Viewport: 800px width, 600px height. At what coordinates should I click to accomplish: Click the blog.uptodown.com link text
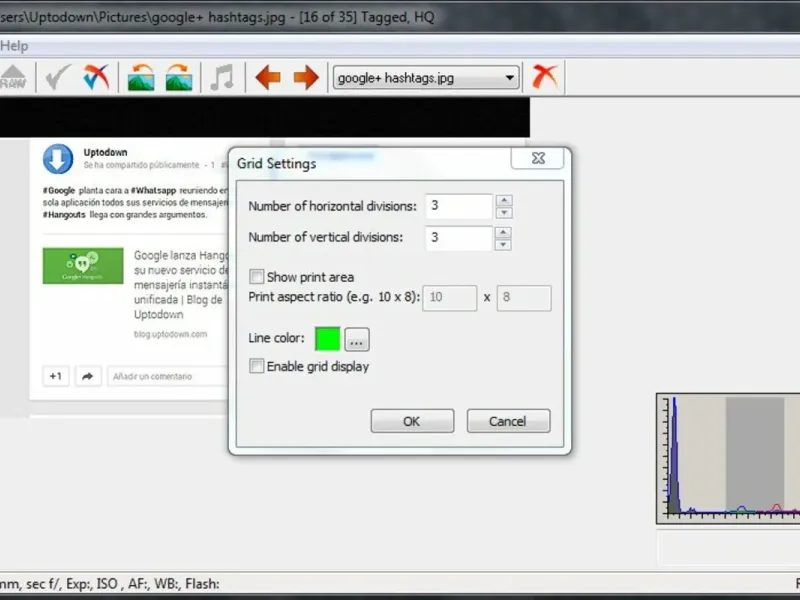(x=170, y=334)
